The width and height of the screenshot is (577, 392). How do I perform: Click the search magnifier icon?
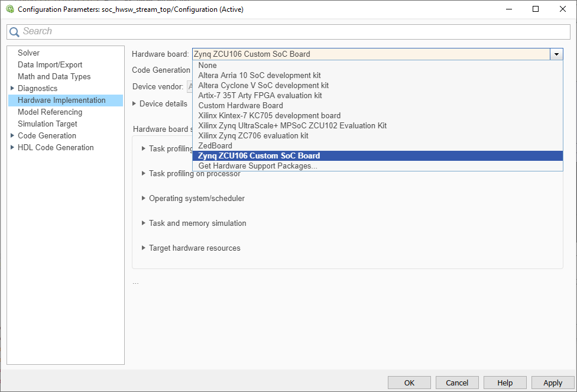tap(14, 32)
